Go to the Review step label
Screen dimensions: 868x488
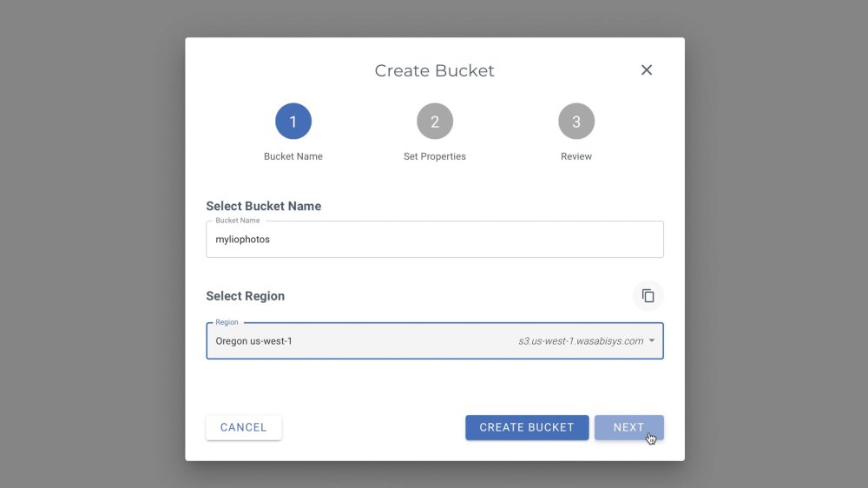click(x=576, y=156)
